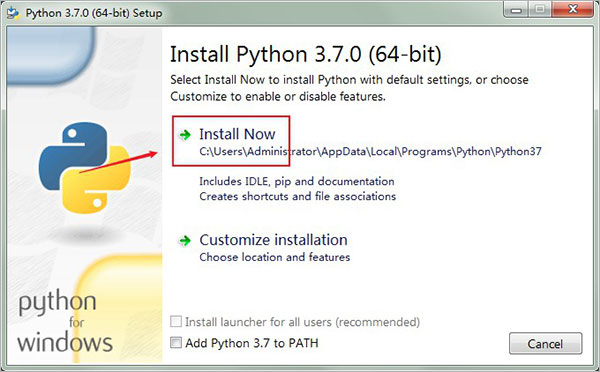Enable Add Python 3.7 to PATH checkbox
Image resolution: width=600 pixels, height=372 pixels.
click(176, 342)
